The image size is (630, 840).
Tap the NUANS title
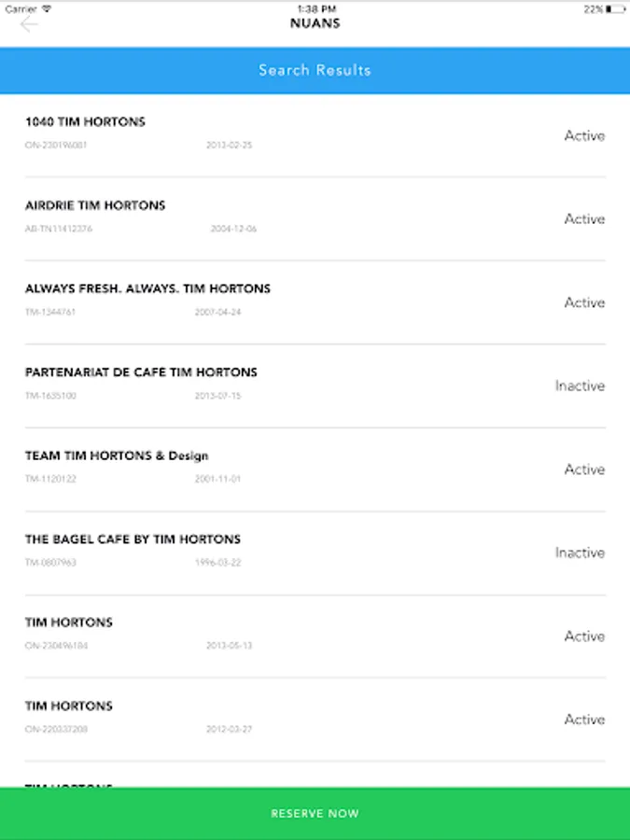point(315,23)
